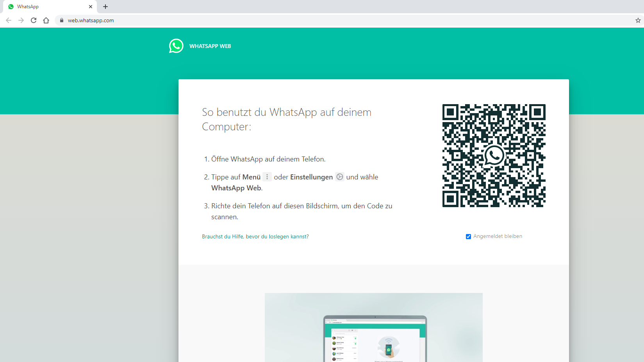Screen dimensions: 644x362
Task: Click the Angemeldet bleiben label
Action: (498, 236)
